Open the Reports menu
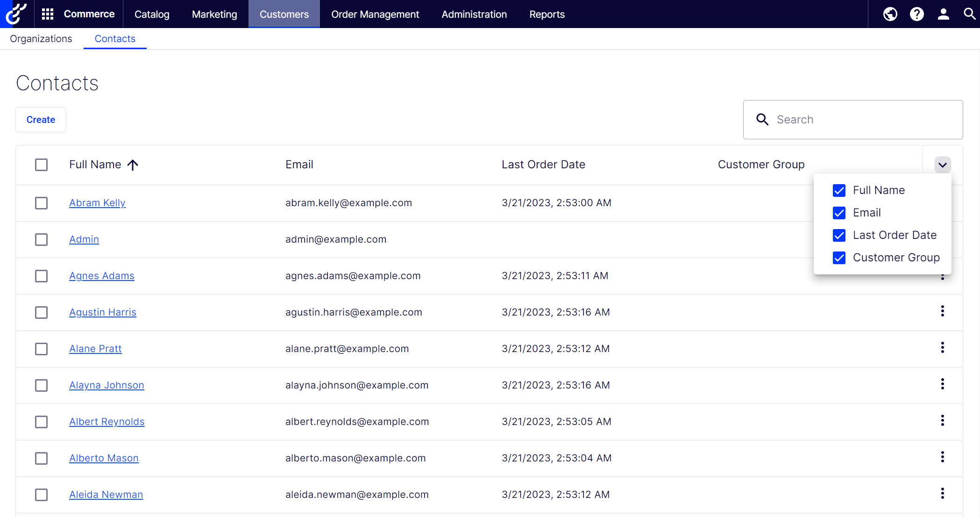 pos(547,14)
